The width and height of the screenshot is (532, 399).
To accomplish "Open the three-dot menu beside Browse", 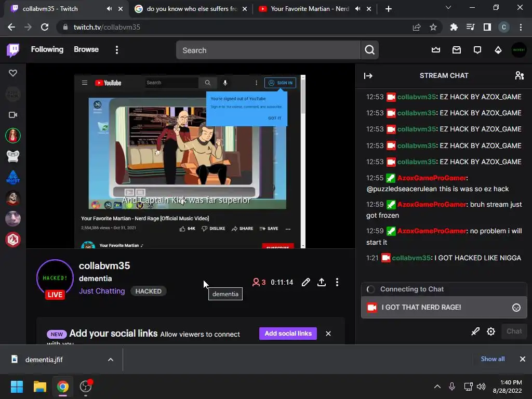I will 117,50.
